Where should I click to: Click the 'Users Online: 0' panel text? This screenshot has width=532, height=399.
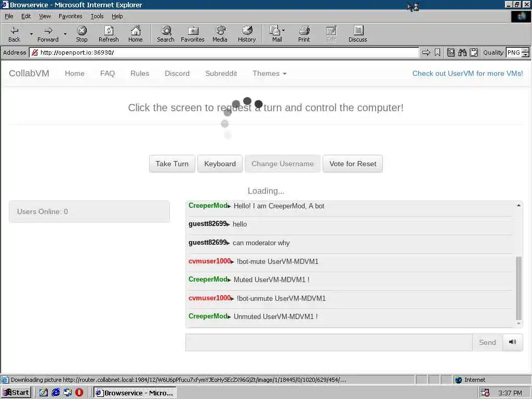(43, 211)
